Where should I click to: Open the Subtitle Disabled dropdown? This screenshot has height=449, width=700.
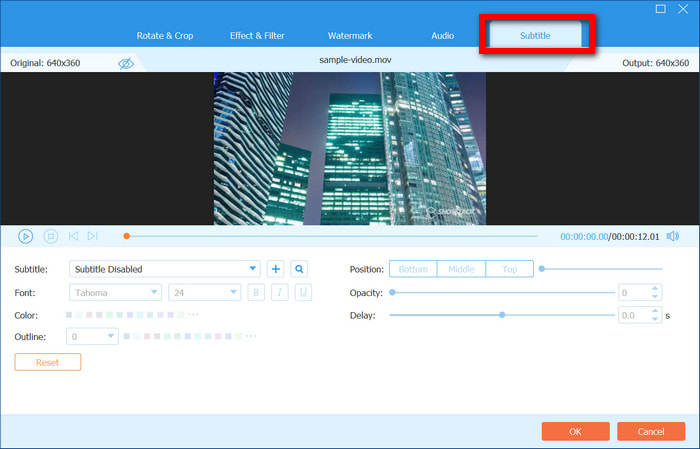[165, 269]
